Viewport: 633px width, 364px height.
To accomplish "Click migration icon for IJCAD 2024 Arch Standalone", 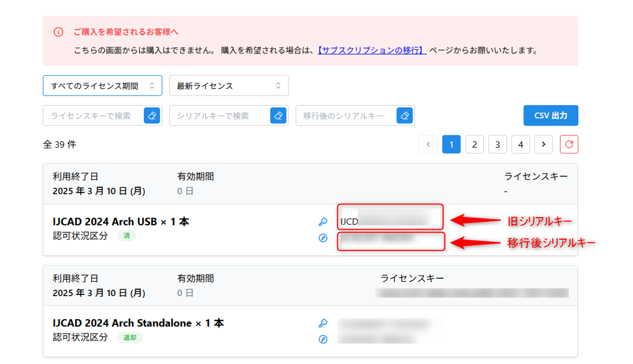I will click(323, 339).
